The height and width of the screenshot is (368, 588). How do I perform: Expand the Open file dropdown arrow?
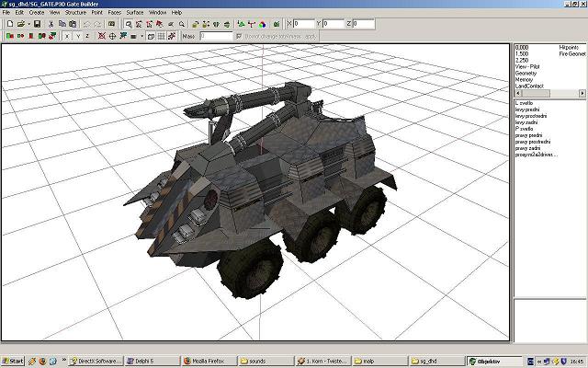click(x=28, y=24)
